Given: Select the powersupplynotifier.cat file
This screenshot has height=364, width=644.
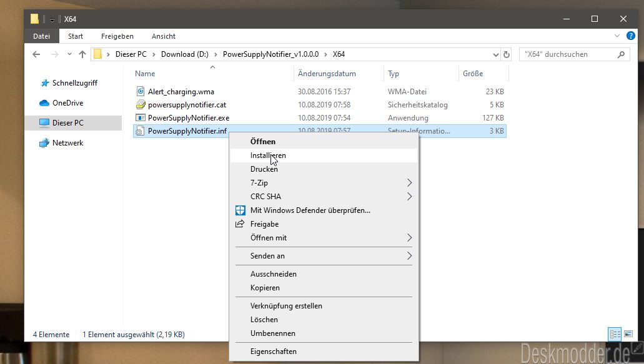Looking at the screenshot, I should pyautogui.click(x=187, y=105).
